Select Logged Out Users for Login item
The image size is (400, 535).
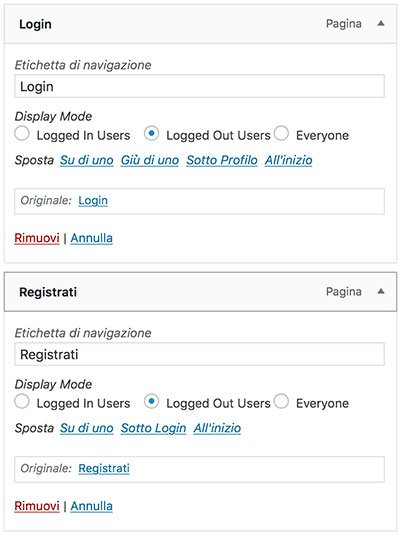151,133
